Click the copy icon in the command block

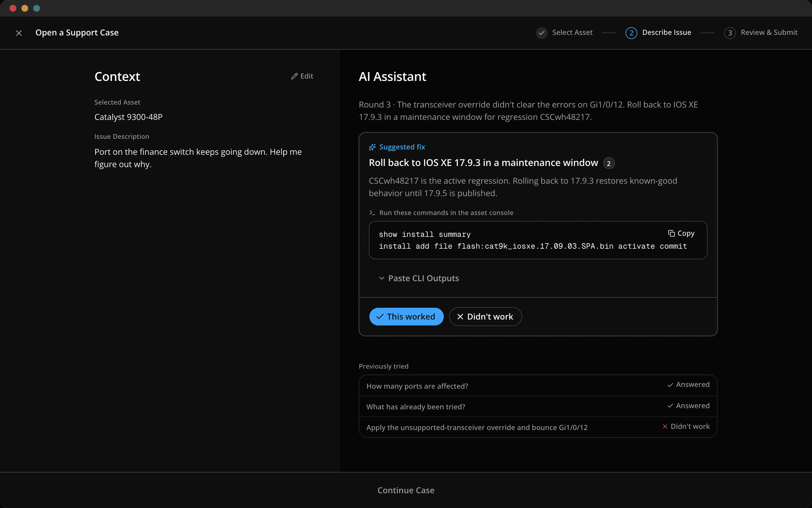(671, 233)
